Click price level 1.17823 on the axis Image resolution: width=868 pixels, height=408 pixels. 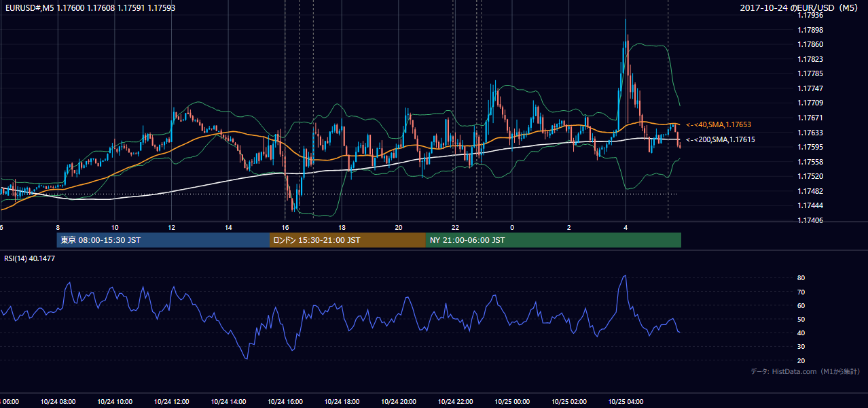click(x=810, y=59)
